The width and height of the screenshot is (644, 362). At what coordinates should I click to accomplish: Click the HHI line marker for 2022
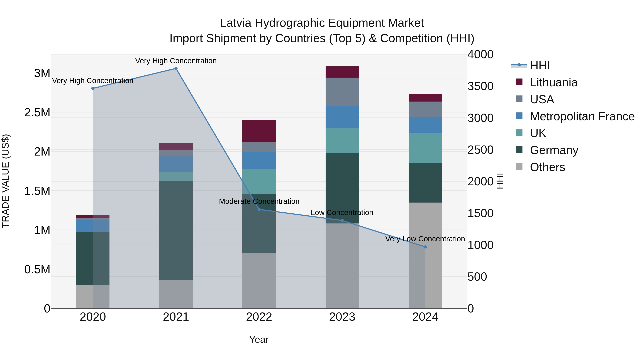point(259,209)
